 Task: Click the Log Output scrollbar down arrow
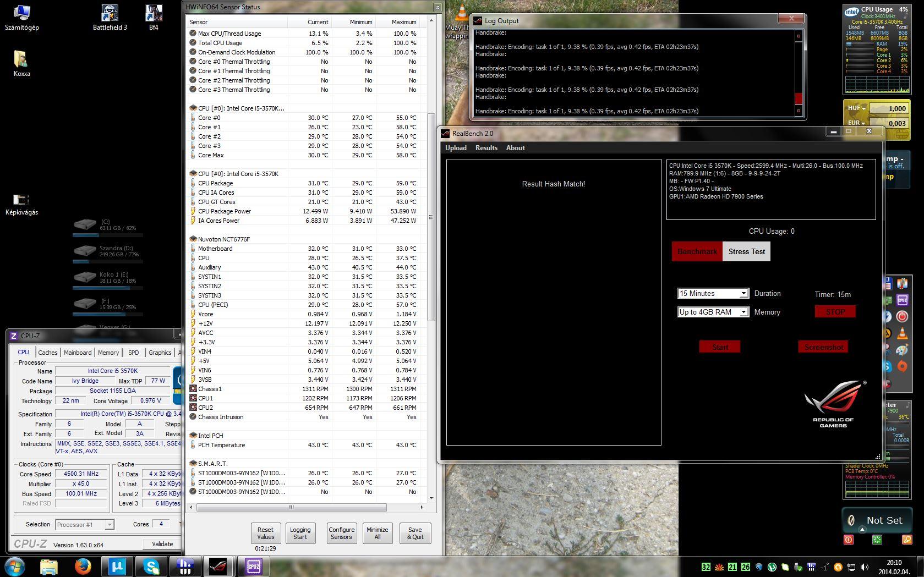coord(799,111)
